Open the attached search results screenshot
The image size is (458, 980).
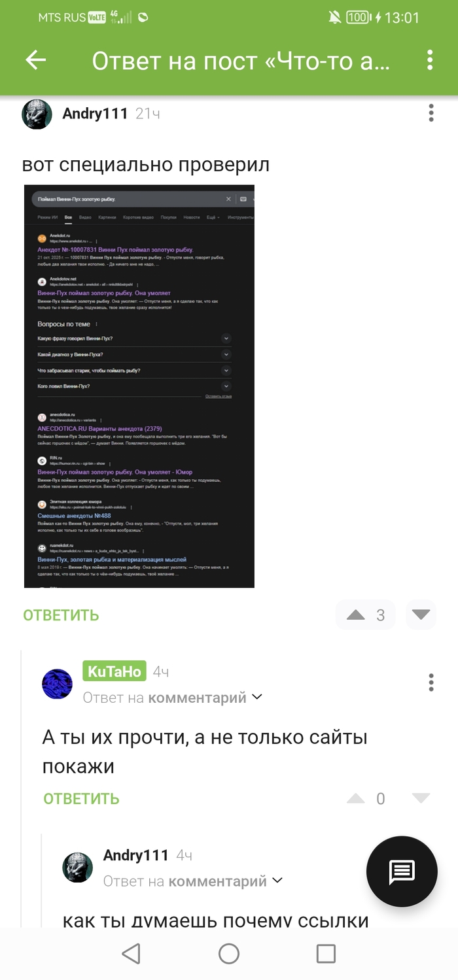[139, 386]
